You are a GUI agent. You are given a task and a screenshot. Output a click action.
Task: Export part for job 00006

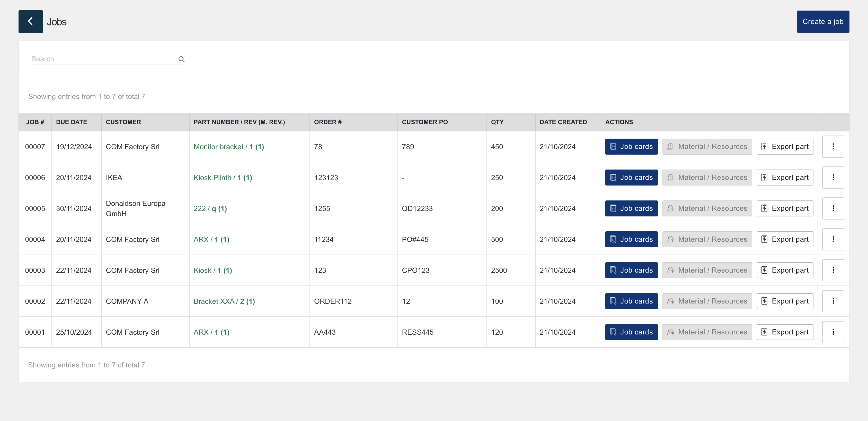coord(785,178)
